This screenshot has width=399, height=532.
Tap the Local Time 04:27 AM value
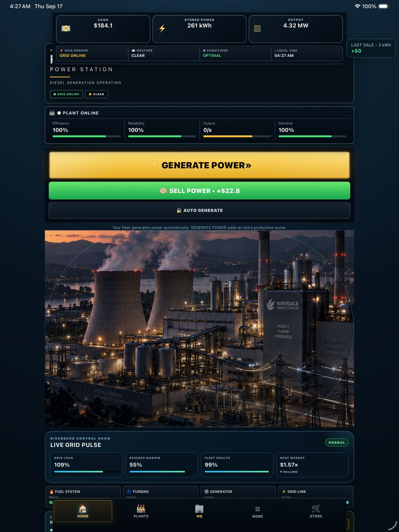(284, 56)
